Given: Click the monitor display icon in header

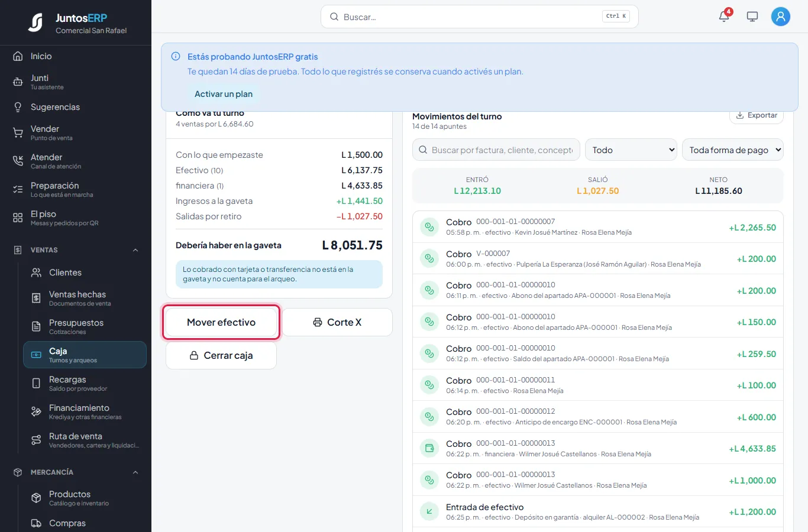Looking at the screenshot, I should pyautogui.click(x=752, y=17).
